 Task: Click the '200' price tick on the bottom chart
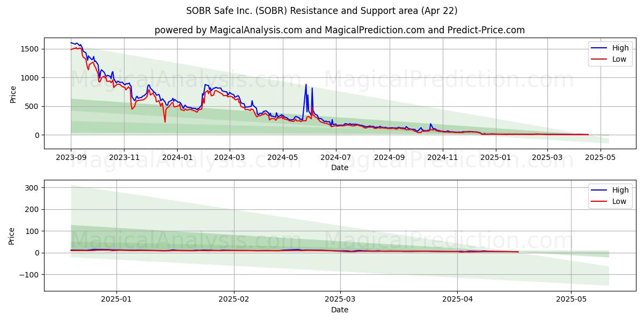click(33, 210)
